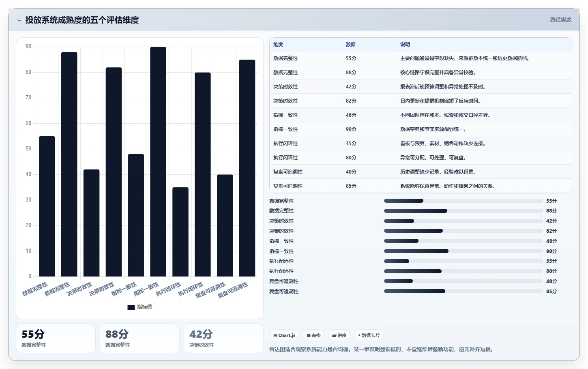
Task: Click the icon in the 表格 chip
Action: click(x=309, y=335)
